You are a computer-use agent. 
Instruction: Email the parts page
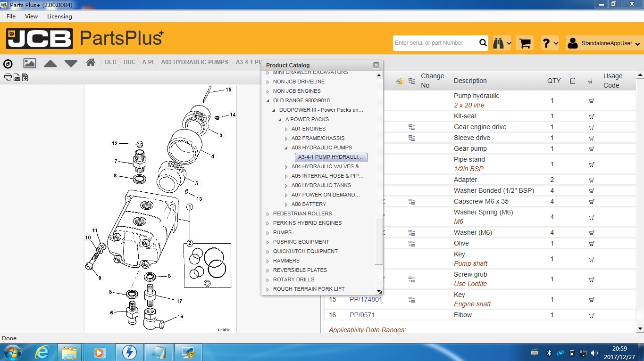17,77
